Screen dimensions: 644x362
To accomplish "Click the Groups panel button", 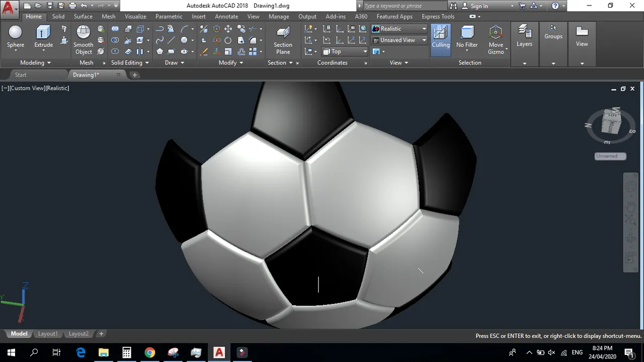I will click(x=553, y=31).
